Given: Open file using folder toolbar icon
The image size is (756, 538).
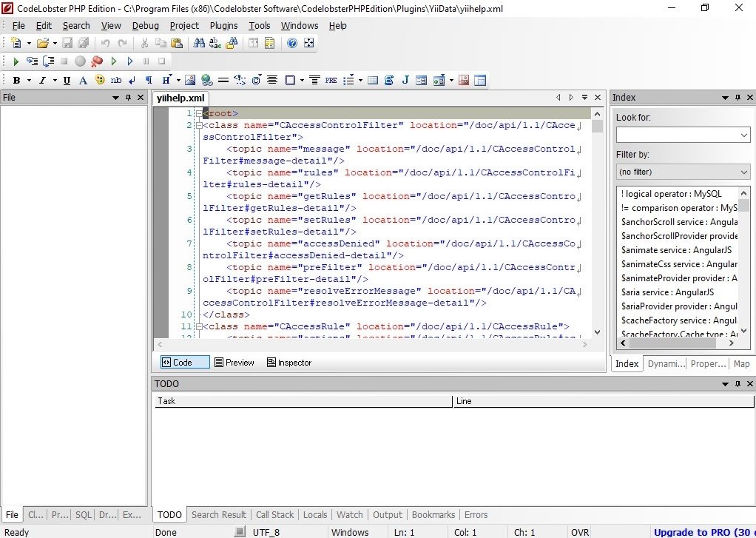Looking at the screenshot, I should click(x=42, y=43).
